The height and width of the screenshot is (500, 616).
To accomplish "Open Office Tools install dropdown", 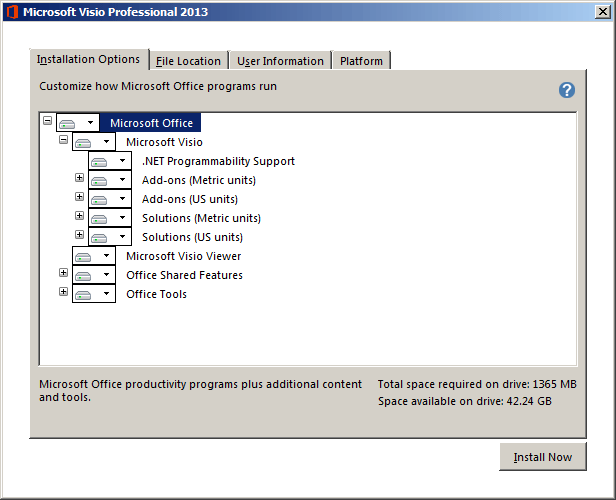I will click(94, 294).
